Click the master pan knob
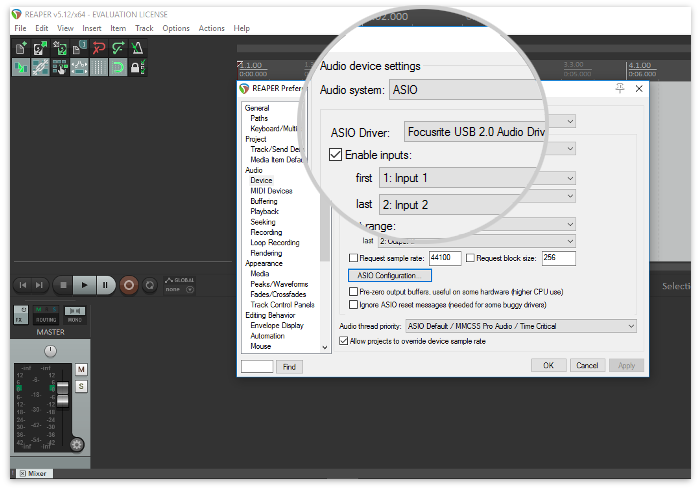Image resolution: width=700 pixels, height=491 pixels. point(50,351)
